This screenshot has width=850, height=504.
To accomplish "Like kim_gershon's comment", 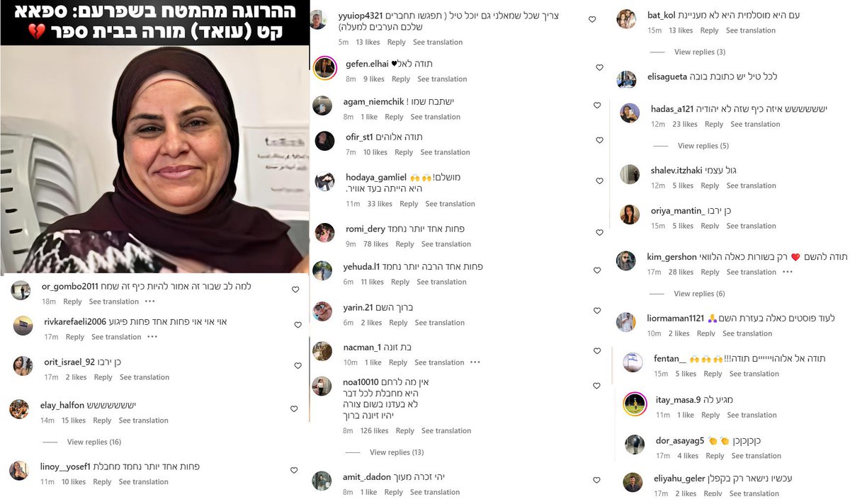I will click(599, 271).
